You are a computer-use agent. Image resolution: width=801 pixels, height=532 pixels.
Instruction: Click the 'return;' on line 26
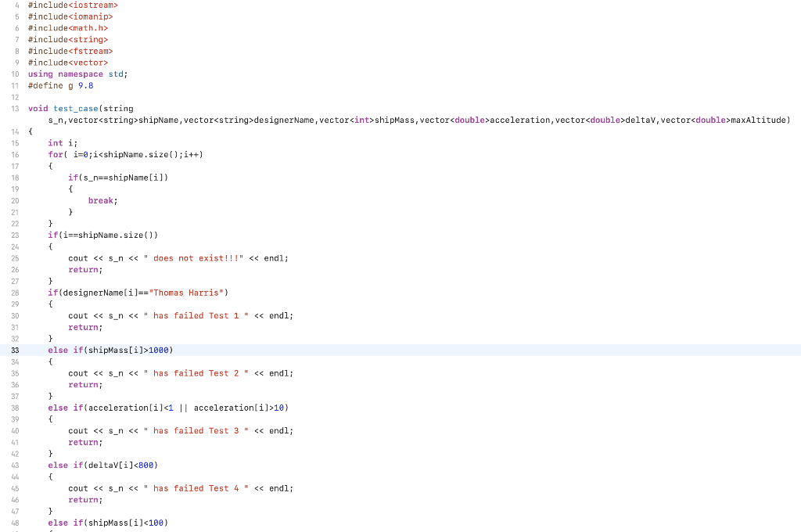[x=85, y=270]
